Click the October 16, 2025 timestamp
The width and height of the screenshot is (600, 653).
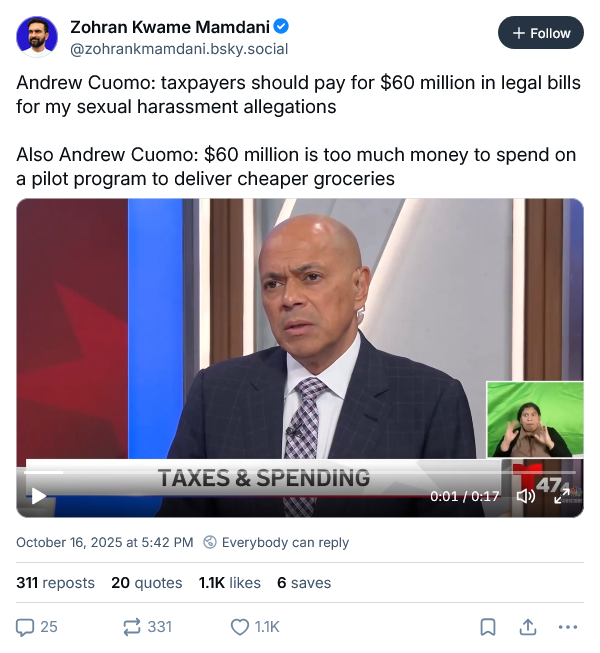coord(105,543)
